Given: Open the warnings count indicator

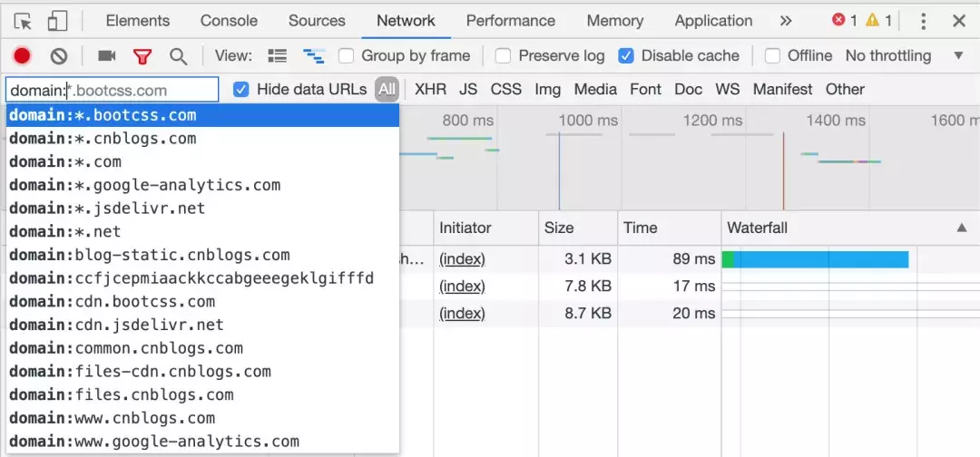Looking at the screenshot, I should click(x=878, y=20).
